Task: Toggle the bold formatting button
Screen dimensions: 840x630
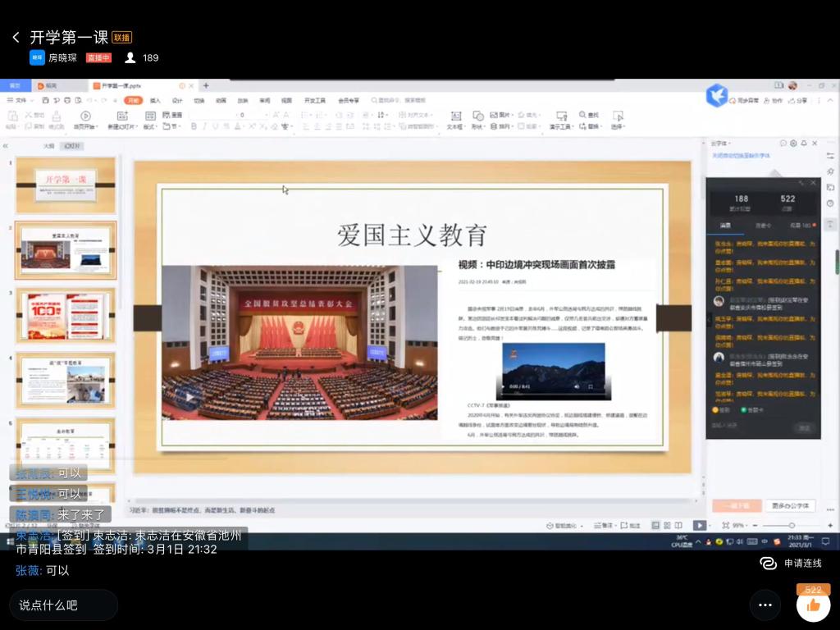Action: click(194, 126)
